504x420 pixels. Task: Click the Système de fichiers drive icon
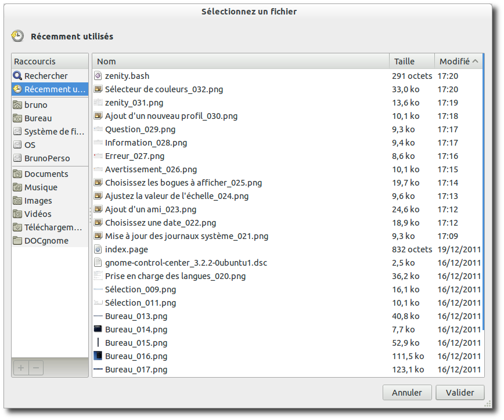pos(17,132)
